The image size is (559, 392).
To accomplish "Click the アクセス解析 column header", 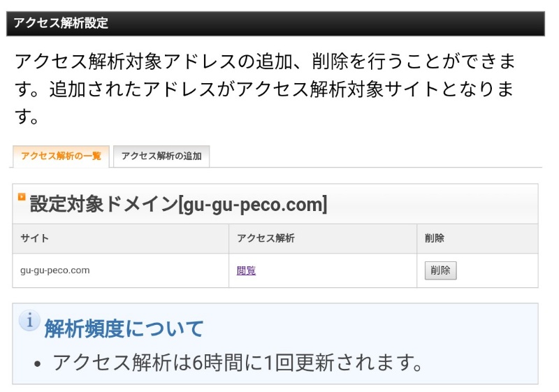I will [266, 238].
